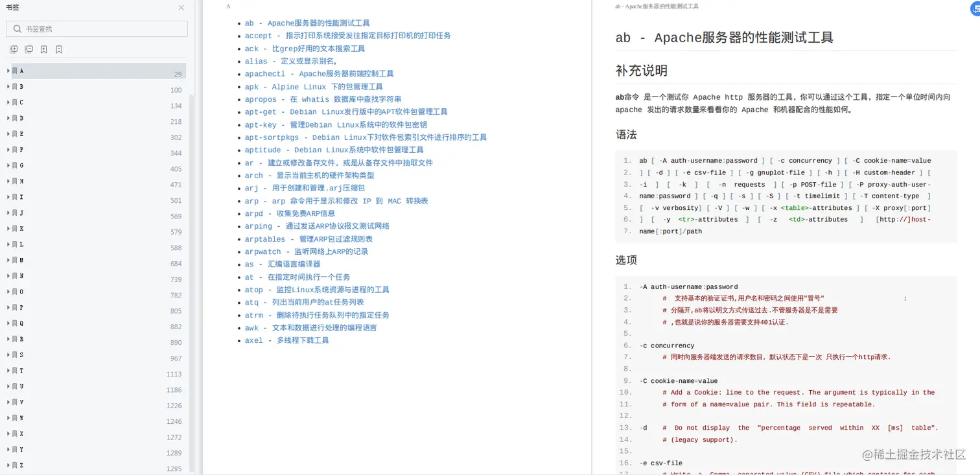This screenshot has height=475, width=980.
Task: Focus the 书签查找 search field
Action: coord(97,29)
